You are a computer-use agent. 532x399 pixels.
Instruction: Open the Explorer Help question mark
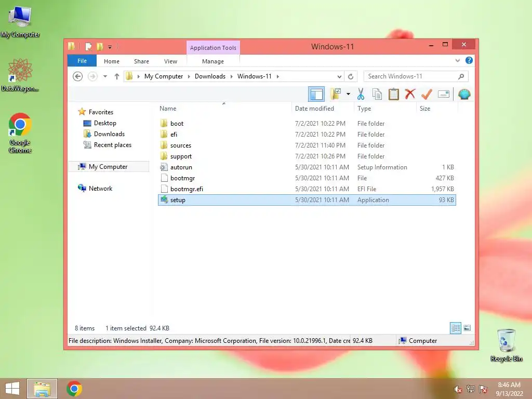click(469, 60)
